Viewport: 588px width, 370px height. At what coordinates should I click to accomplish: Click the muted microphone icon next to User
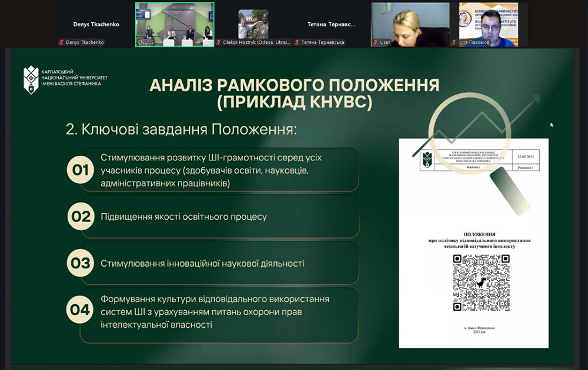point(375,42)
